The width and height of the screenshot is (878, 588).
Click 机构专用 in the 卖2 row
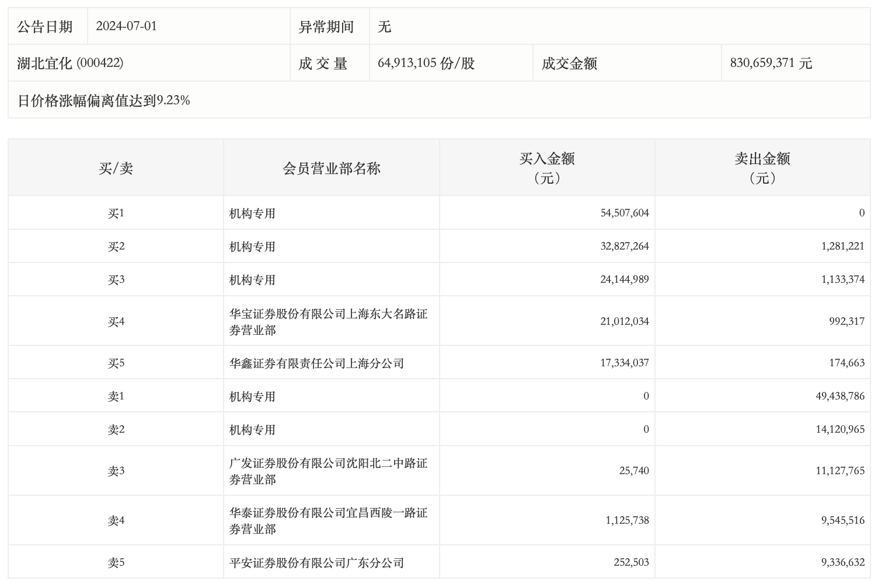(252, 430)
